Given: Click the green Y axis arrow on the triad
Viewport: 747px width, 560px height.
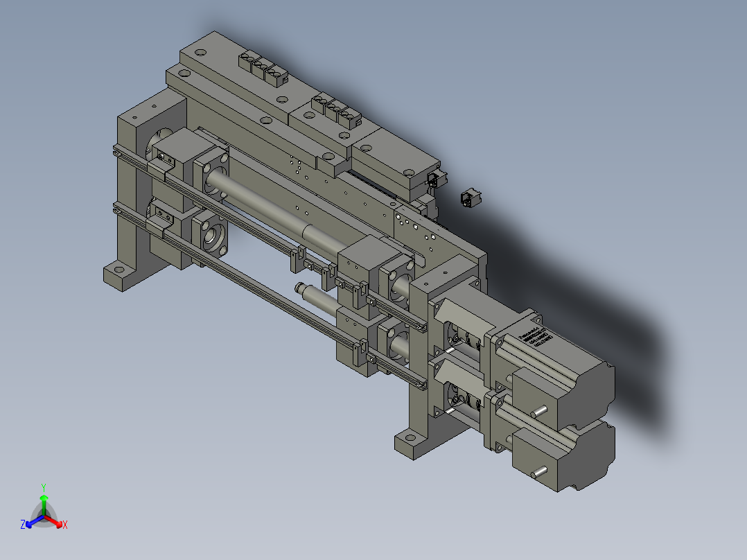Looking at the screenshot, I should point(44,505).
